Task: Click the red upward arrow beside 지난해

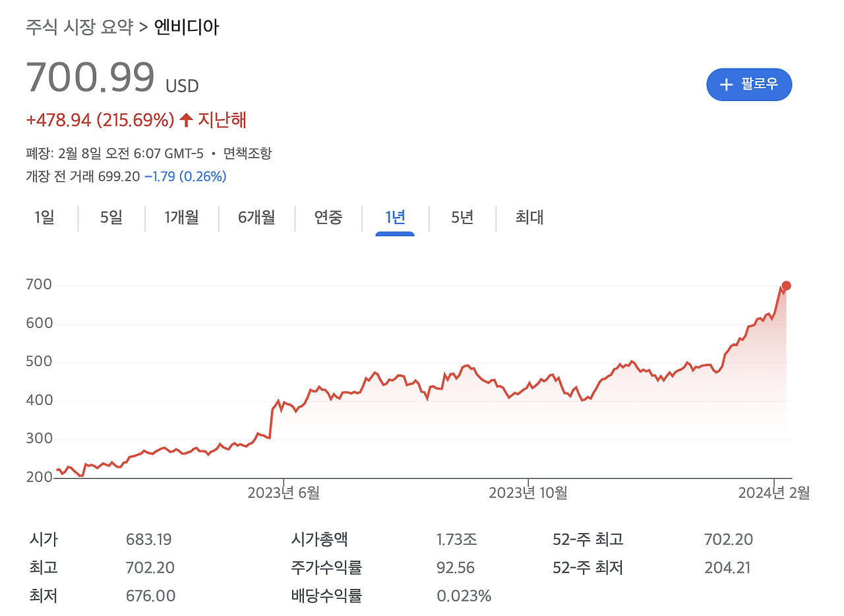Action: [185, 120]
